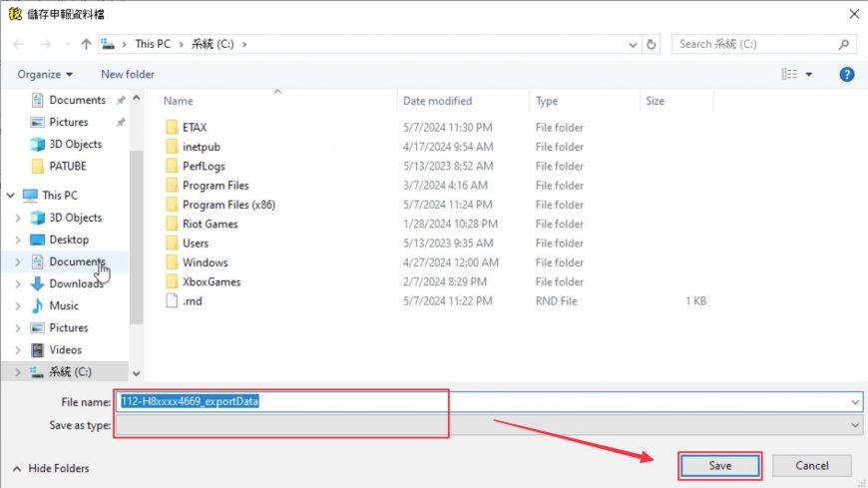The image size is (868, 488).
Task: Select 系統 (C:) drive in navigation pane
Action: pyautogui.click(x=70, y=371)
